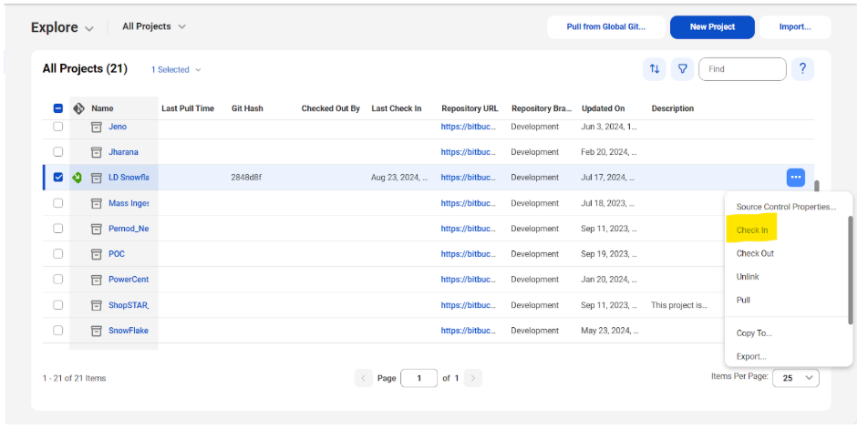Screen dimensions: 868x439
Task: Toggle the select-all header checkbox
Action: (x=58, y=108)
